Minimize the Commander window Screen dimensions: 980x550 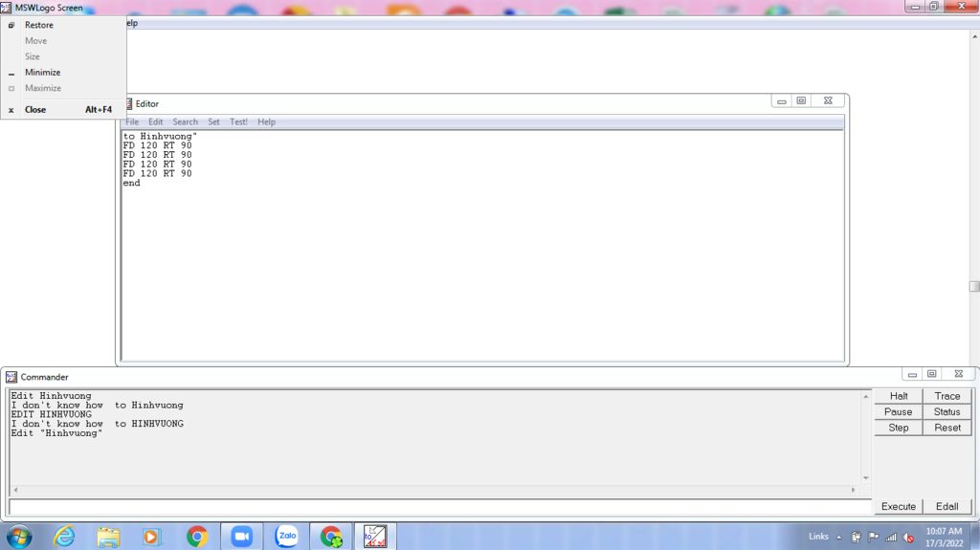click(912, 374)
